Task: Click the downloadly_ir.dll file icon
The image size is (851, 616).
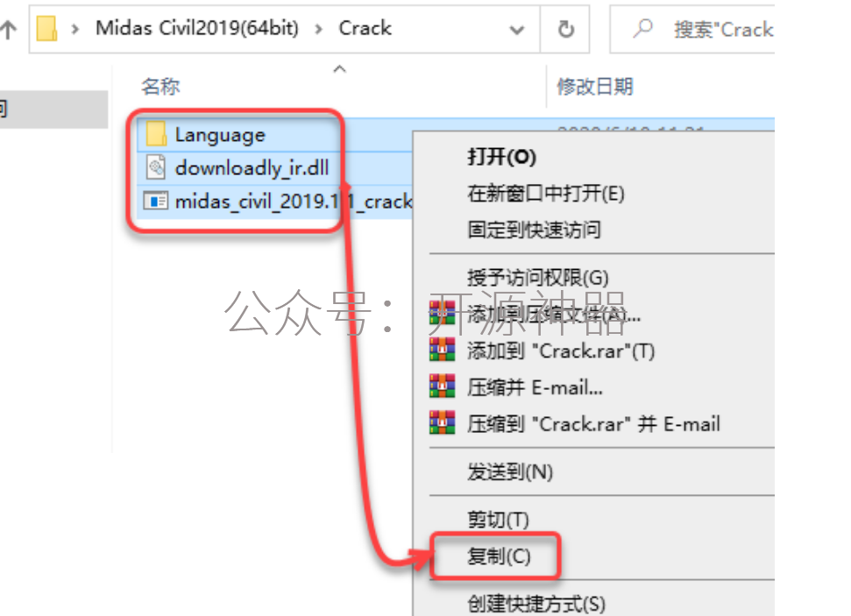Action: click(x=156, y=167)
